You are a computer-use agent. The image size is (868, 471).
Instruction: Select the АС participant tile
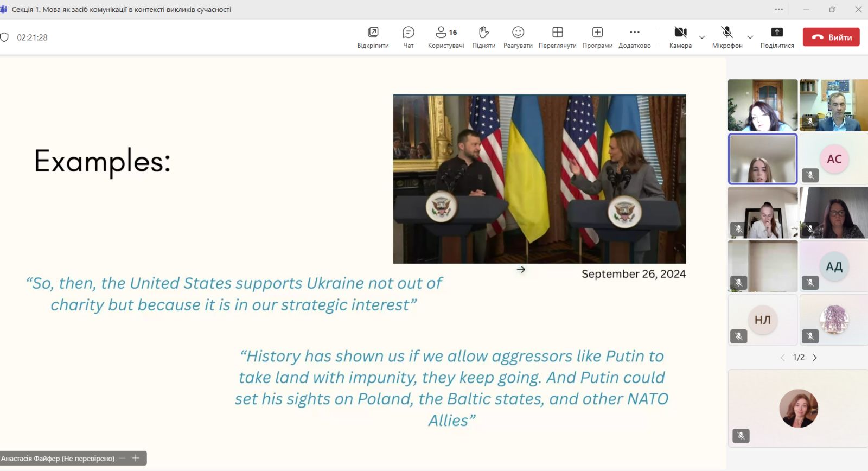tap(834, 159)
